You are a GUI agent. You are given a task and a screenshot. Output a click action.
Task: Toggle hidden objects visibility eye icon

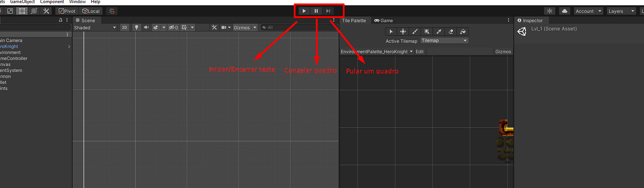pos(173,27)
